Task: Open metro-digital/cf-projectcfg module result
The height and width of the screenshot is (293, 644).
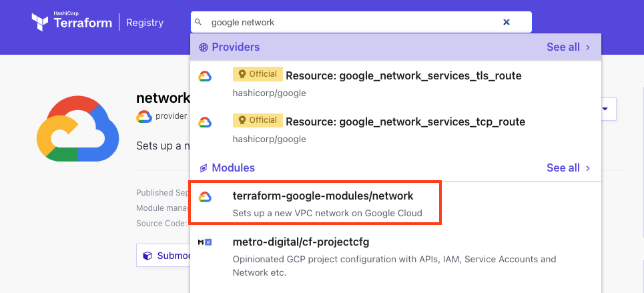Action: (x=396, y=256)
